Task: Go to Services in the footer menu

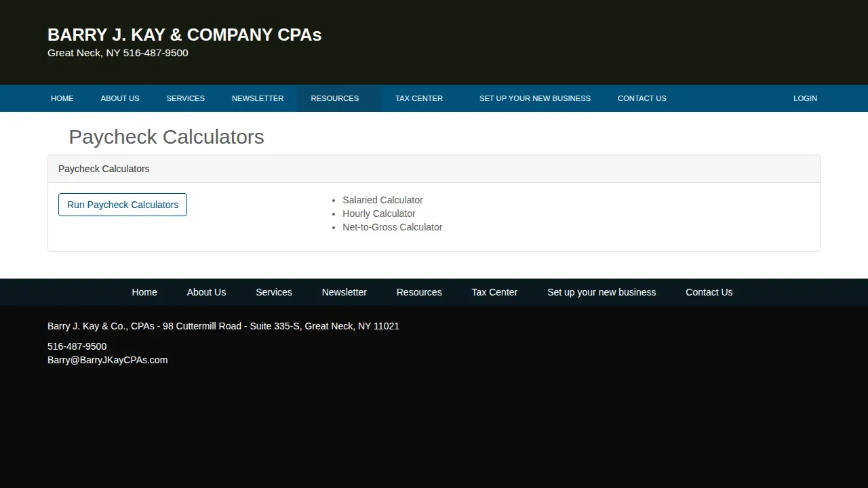Action: click(x=274, y=292)
